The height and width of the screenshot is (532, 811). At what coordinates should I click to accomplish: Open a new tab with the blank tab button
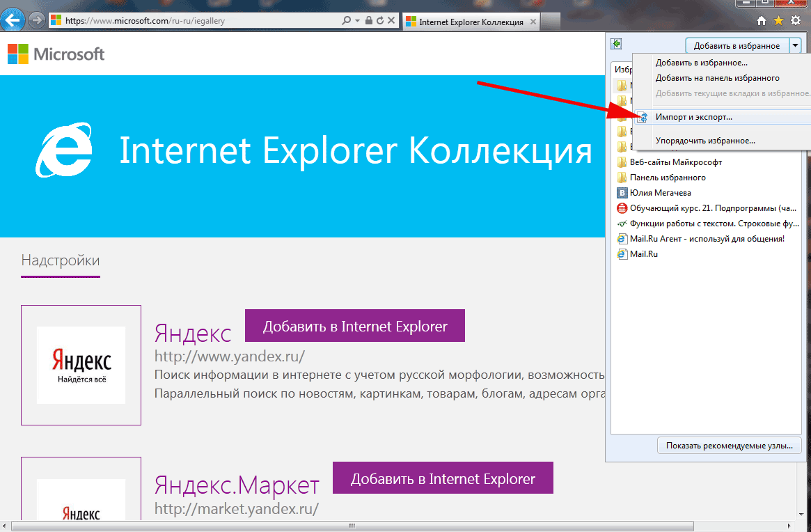point(551,22)
